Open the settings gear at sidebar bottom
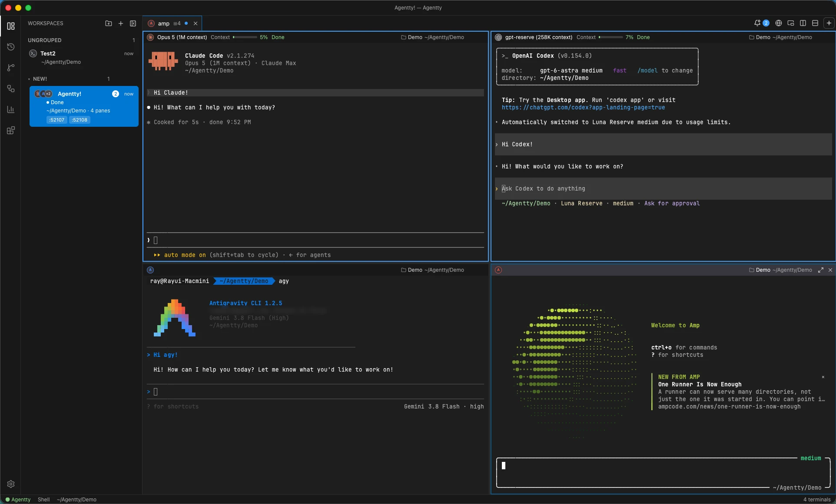Screen dimensions: 836x504 coord(11,484)
